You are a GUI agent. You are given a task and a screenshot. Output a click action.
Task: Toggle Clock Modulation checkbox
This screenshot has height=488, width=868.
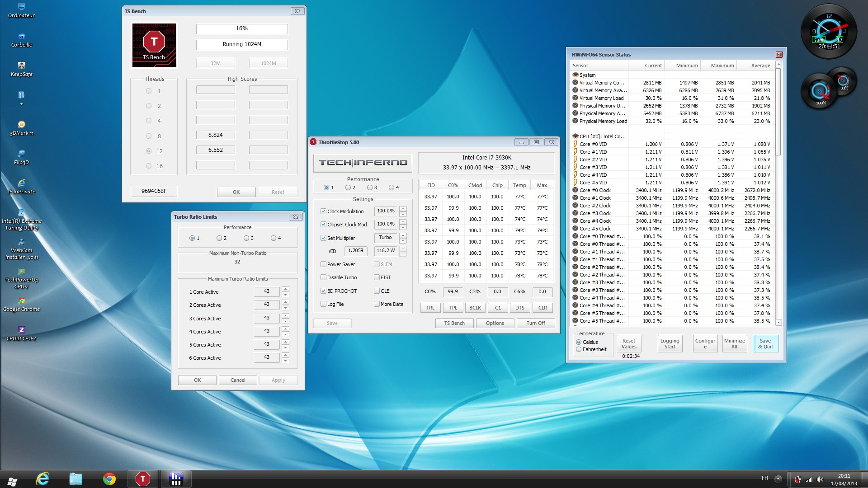pos(323,211)
